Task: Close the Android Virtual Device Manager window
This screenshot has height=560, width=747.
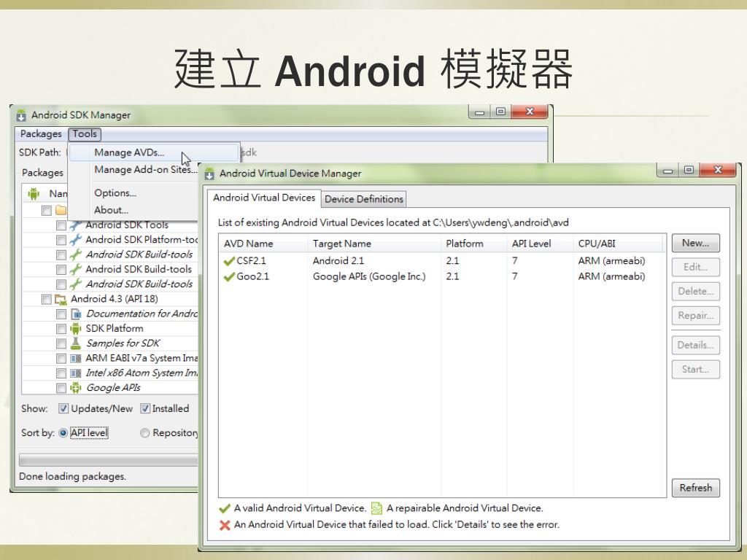Action: click(x=719, y=170)
